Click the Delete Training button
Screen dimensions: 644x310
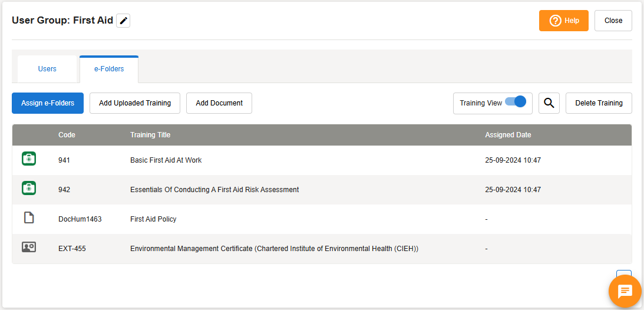pos(599,103)
